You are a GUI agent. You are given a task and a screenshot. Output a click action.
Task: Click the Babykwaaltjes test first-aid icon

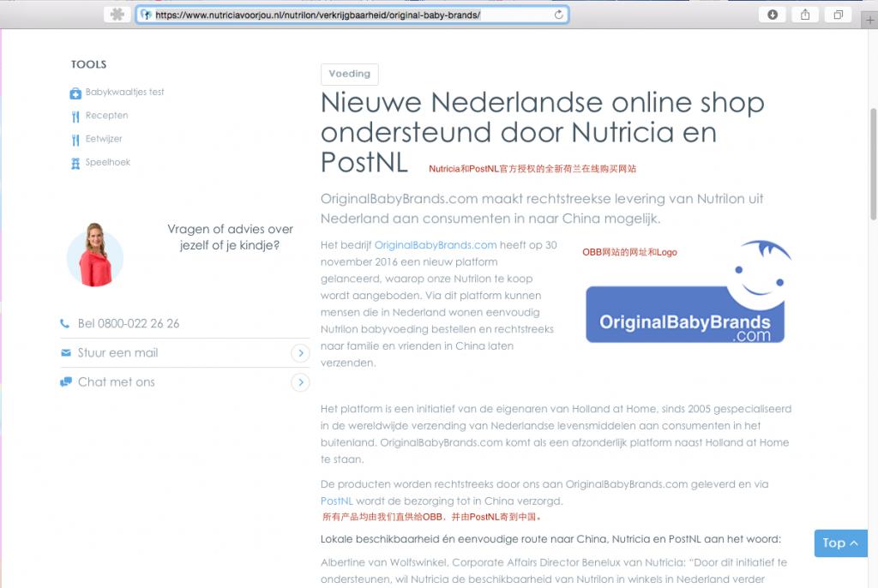(75, 93)
